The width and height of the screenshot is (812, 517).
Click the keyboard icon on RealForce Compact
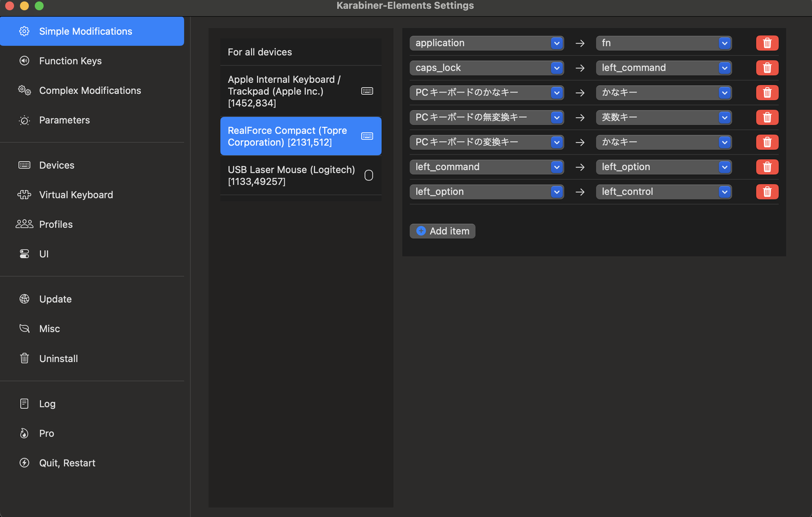coord(367,136)
